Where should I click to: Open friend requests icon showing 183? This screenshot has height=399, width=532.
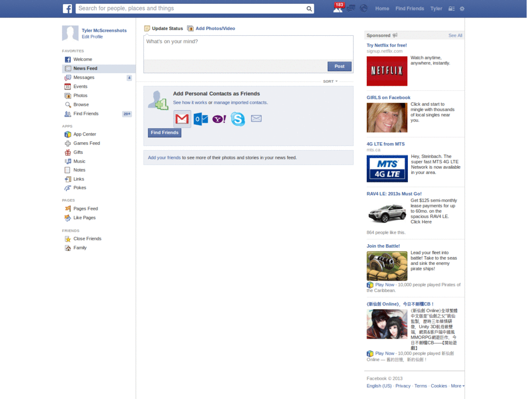(x=338, y=8)
